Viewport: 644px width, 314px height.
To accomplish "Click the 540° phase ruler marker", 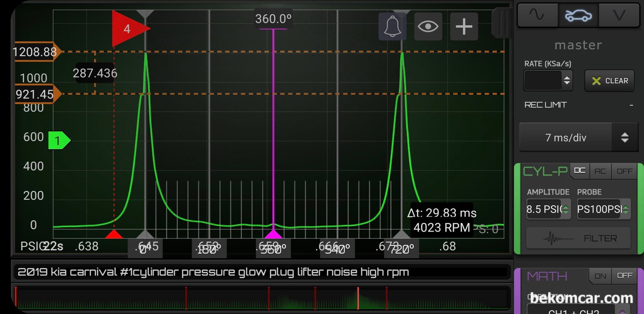I will pyautogui.click(x=337, y=248).
